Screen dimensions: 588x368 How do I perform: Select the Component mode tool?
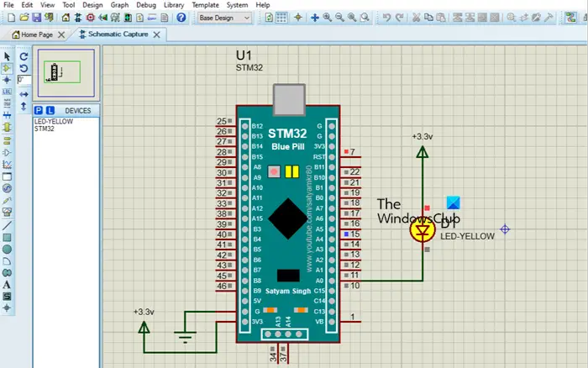coord(7,68)
